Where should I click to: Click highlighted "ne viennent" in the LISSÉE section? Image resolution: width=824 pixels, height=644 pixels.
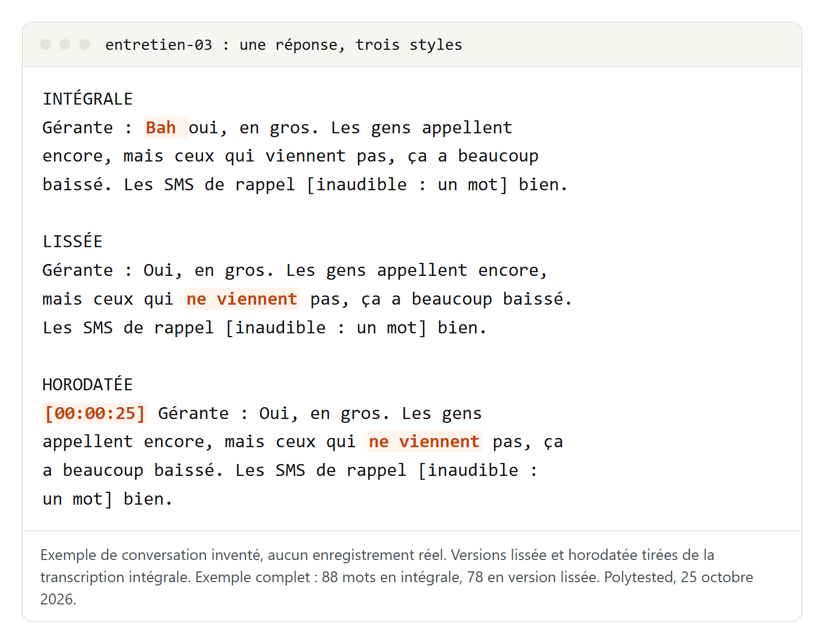pyautogui.click(x=242, y=299)
